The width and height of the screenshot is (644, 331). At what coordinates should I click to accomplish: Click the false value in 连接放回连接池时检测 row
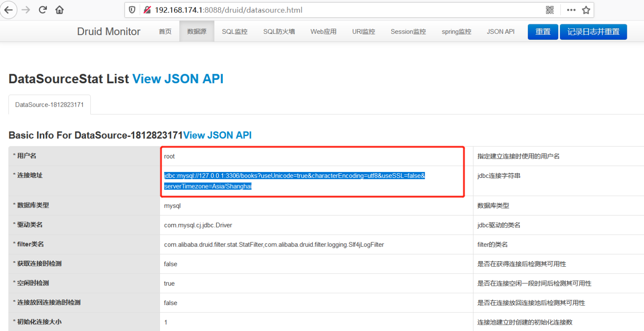coord(171,303)
